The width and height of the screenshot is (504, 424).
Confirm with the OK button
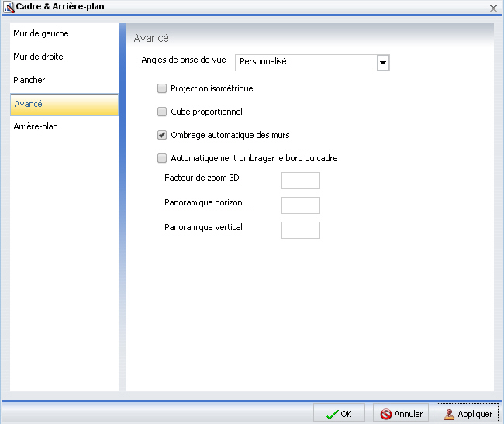click(x=339, y=413)
